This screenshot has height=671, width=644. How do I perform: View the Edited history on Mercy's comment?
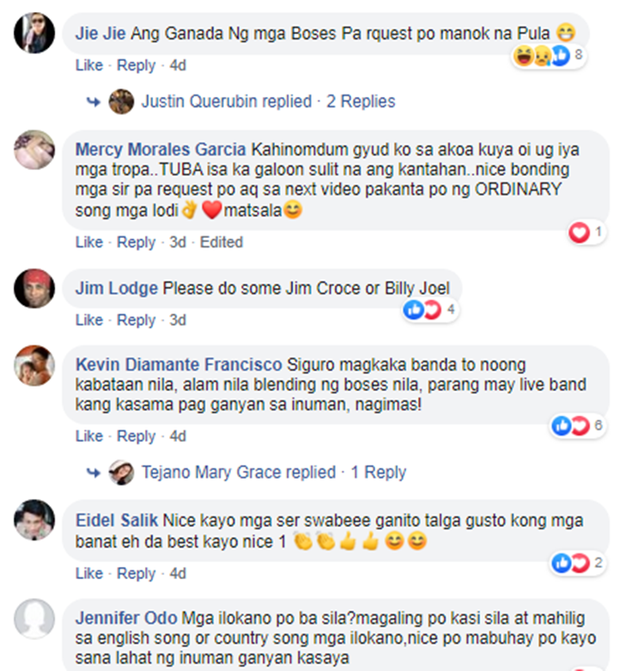[x=222, y=242]
